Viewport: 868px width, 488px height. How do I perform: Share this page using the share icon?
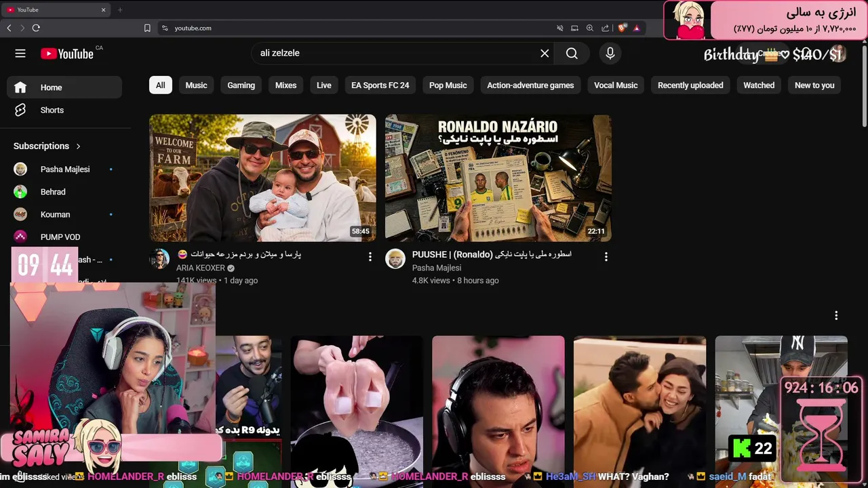pyautogui.click(x=605, y=28)
